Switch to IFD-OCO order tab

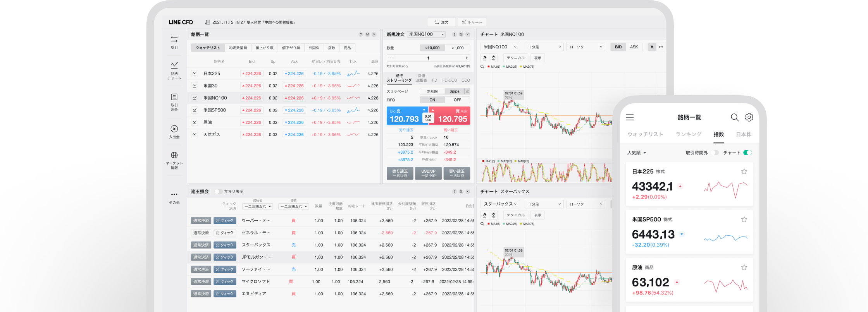point(449,81)
